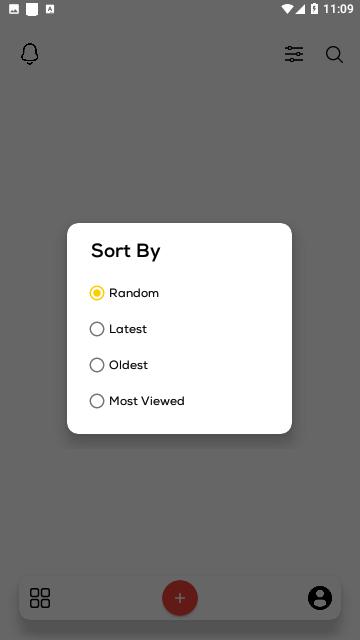Tap the Random option text

(134, 293)
